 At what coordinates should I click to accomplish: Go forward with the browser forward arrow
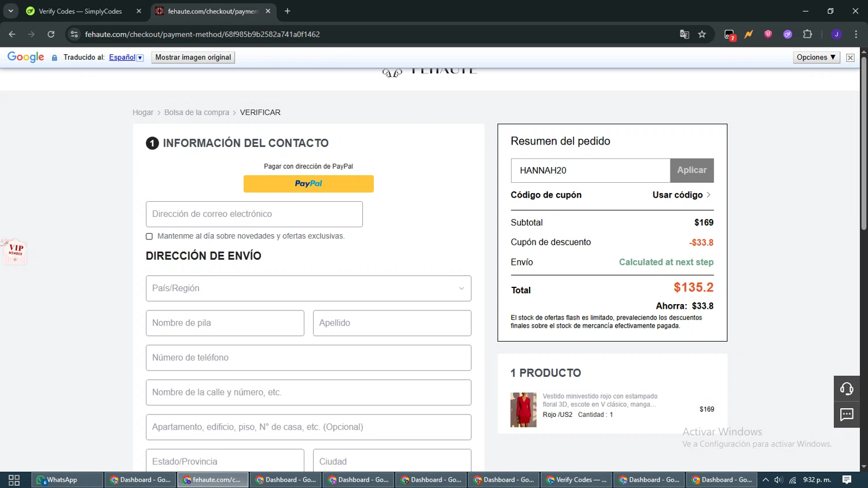point(31,34)
